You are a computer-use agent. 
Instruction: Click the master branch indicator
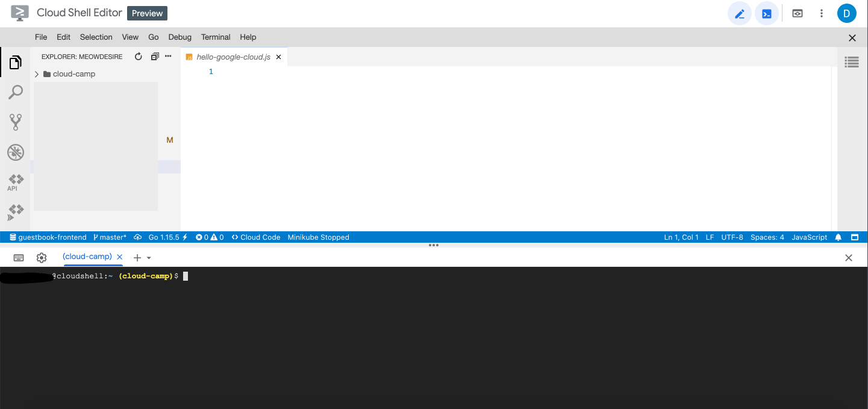(110, 237)
